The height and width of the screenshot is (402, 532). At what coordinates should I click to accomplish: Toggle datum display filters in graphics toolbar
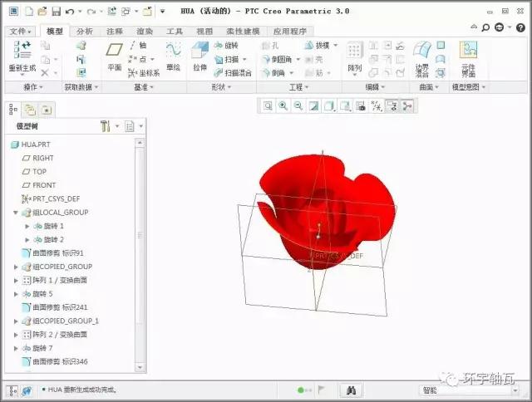click(x=376, y=105)
